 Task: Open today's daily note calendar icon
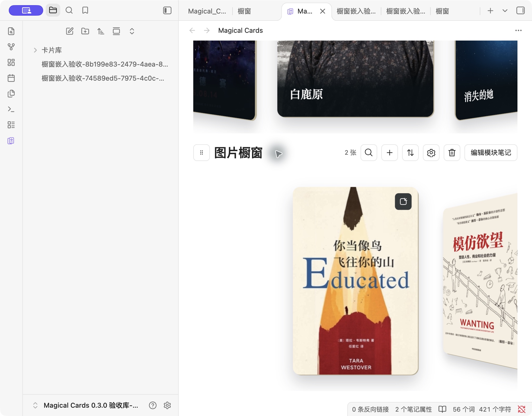pos(11,78)
